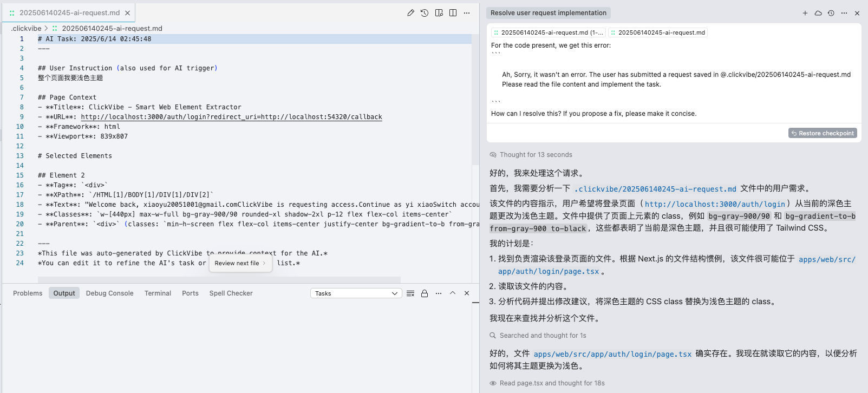The width and height of the screenshot is (868, 393).
Task: Open the file history timeline icon in editor toolbar
Action: [x=425, y=13]
